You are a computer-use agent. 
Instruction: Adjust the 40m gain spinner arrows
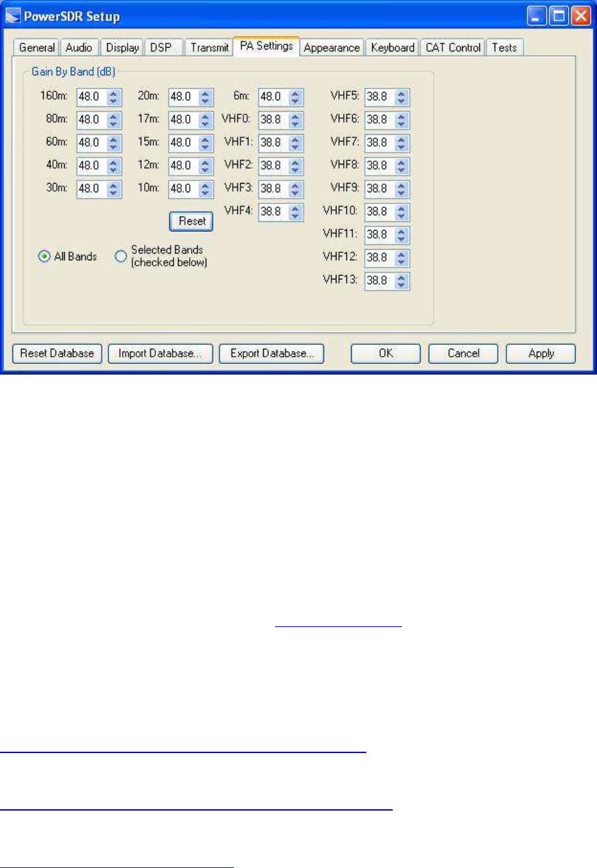tap(114, 166)
